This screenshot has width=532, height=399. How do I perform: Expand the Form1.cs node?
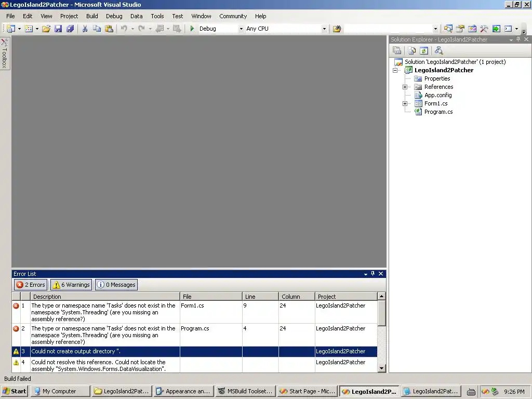pos(405,103)
